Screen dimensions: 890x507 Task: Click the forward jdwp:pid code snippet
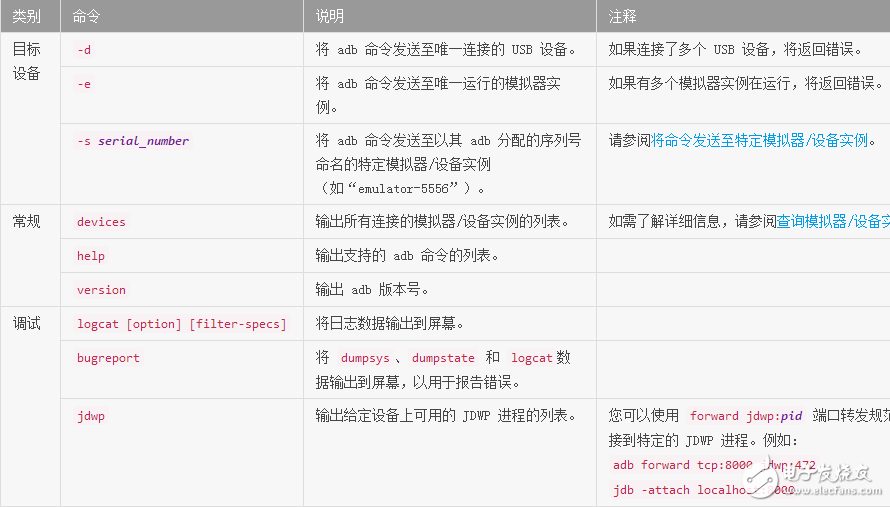[x=746, y=416]
